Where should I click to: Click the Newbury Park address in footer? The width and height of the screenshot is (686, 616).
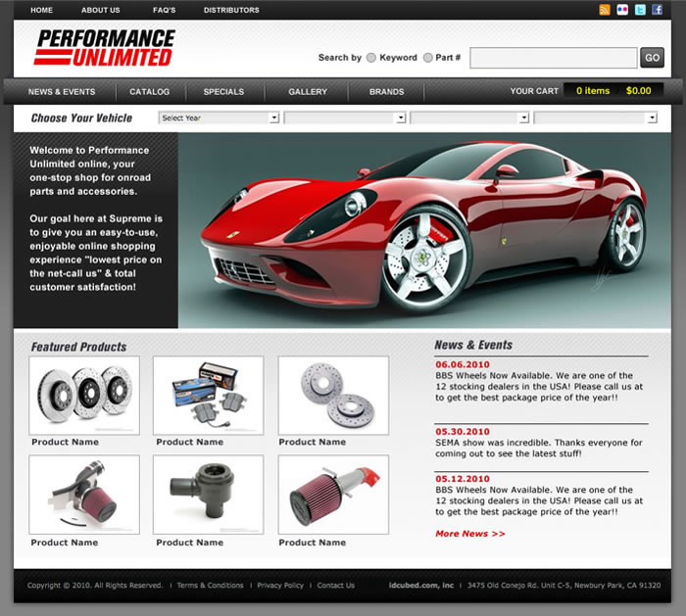[x=563, y=585]
